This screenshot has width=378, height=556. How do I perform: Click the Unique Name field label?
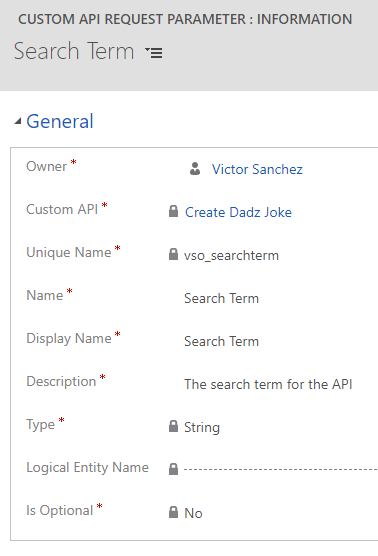69,252
